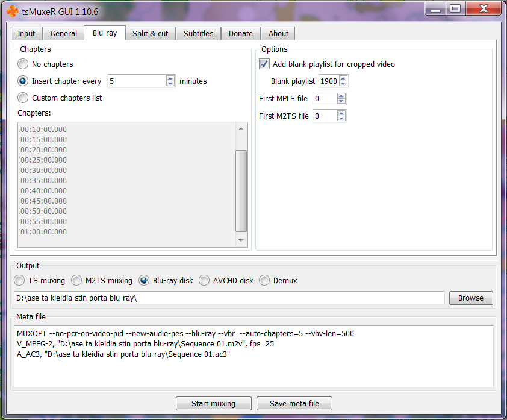Click chapter entry 00:55:00.000
Screen dimensions: 507x420
43,221
